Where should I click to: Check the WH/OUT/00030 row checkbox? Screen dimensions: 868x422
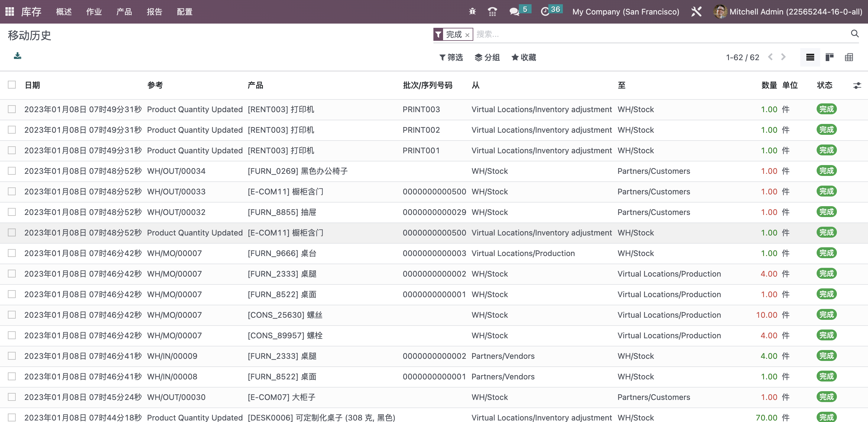point(12,397)
